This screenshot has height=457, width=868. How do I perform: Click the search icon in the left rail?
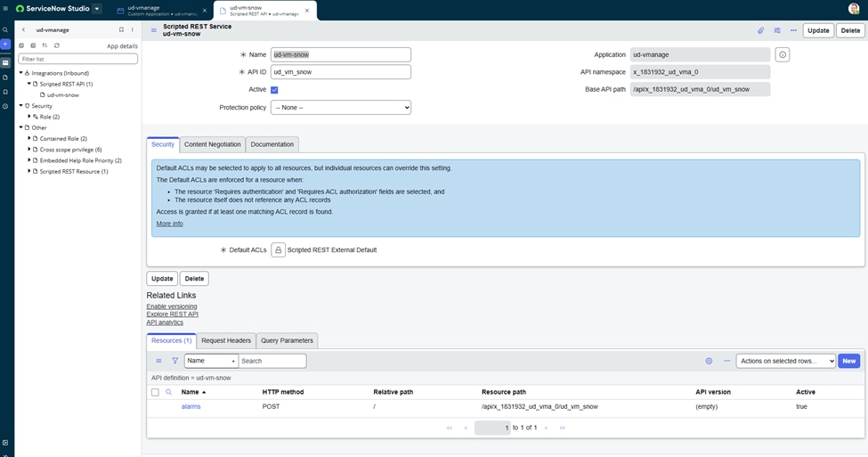[5, 30]
